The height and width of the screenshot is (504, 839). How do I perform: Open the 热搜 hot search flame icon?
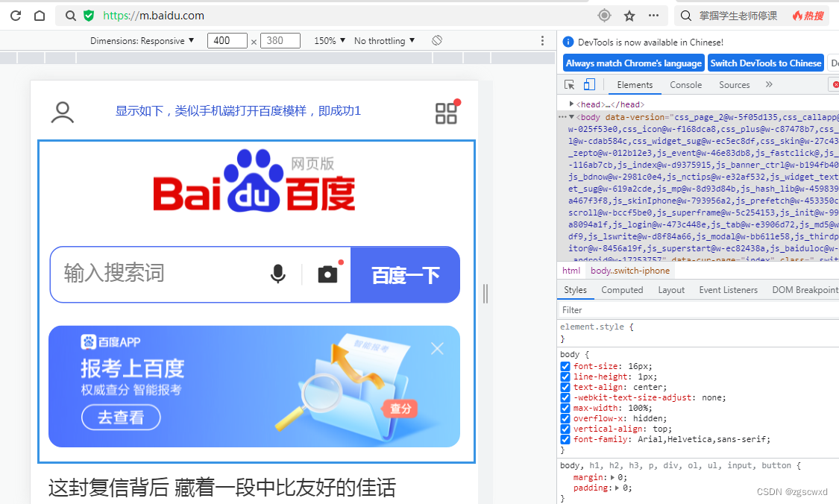click(x=808, y=16)
